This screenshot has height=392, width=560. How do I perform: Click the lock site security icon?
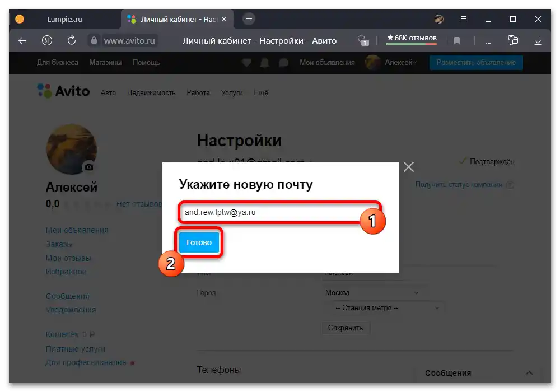click(x=94, y=40)
